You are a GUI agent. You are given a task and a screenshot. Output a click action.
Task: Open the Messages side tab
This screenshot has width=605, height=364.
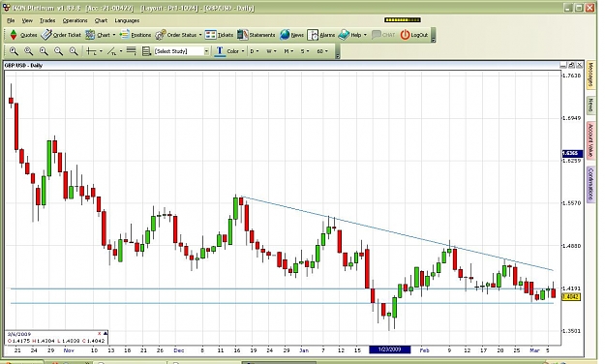(590, 75)
